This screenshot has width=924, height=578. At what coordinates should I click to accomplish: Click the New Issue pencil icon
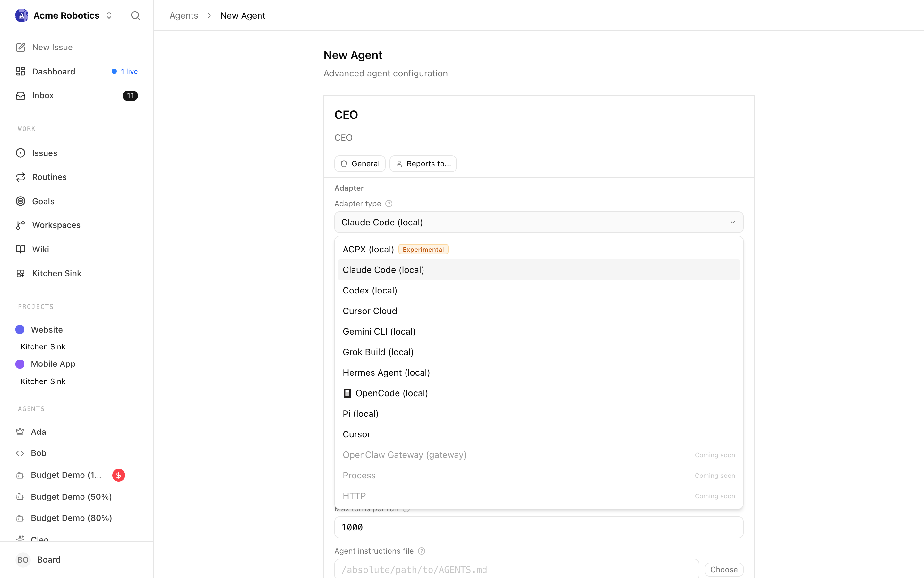point(21,47)
